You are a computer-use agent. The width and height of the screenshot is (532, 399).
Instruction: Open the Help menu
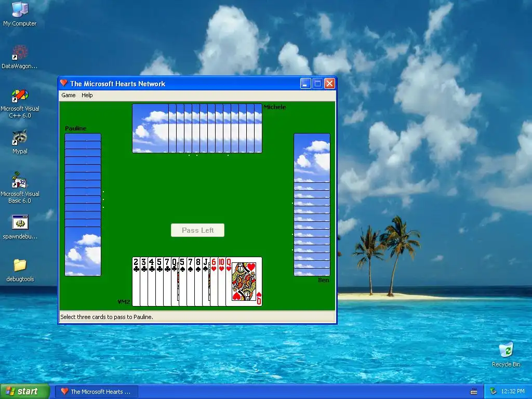click(87, 96)
